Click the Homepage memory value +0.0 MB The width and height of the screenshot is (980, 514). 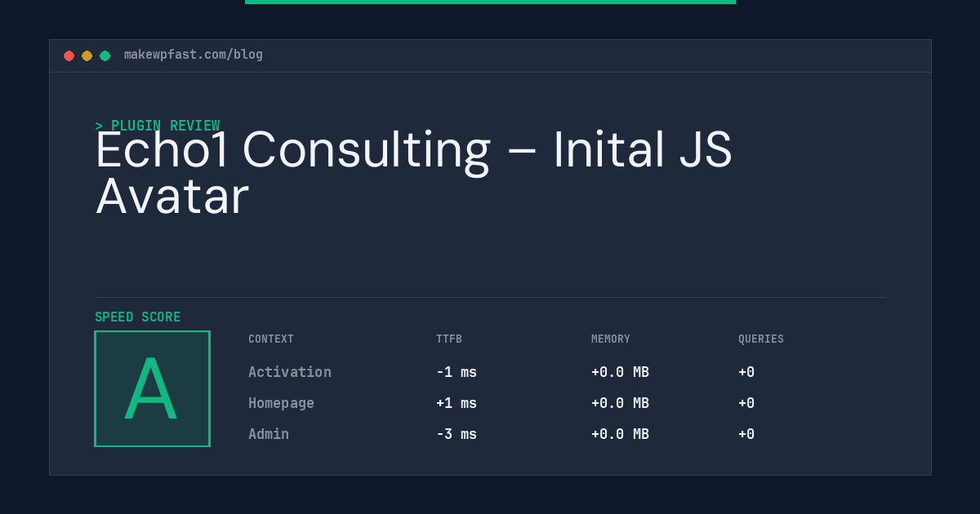pos(620,403)
